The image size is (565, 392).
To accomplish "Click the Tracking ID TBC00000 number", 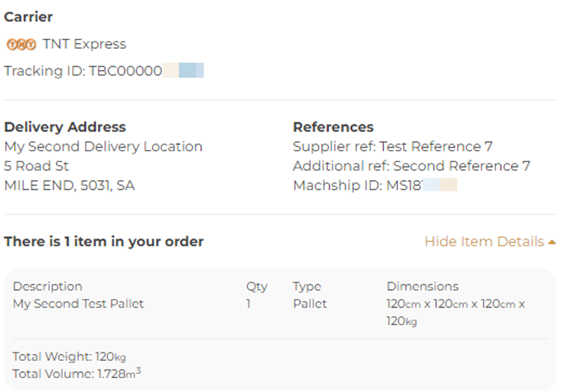I will click(x=125, y=71).
